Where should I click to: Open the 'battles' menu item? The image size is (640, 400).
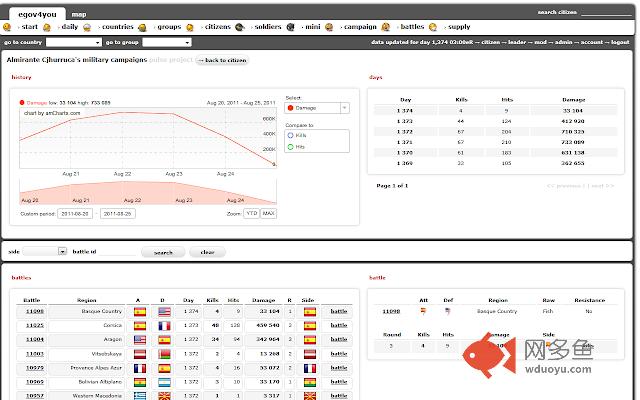click(x=412, y=27)
